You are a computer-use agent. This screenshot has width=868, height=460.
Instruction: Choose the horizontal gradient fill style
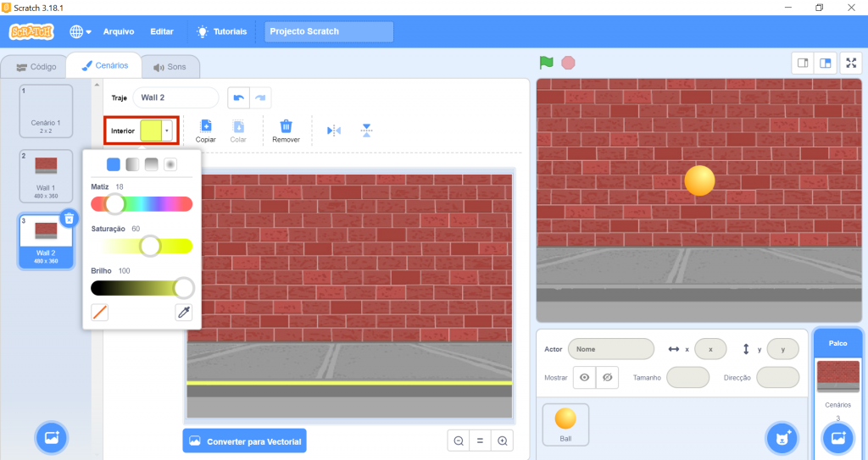pos(132,164)
